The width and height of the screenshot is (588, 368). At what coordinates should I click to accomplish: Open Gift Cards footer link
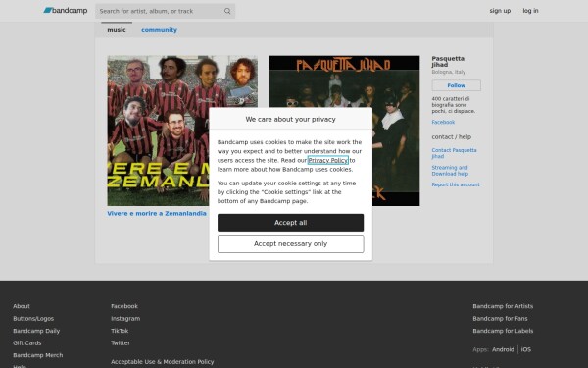click(x=27, y=343)
